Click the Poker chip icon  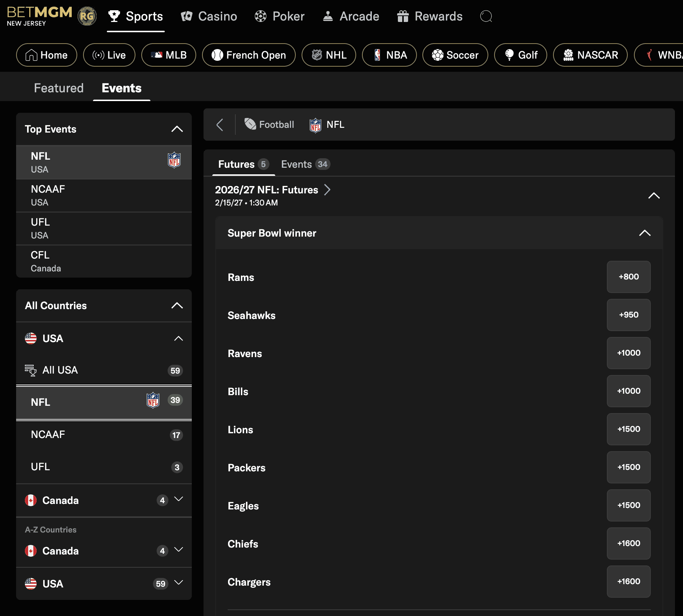261,16
